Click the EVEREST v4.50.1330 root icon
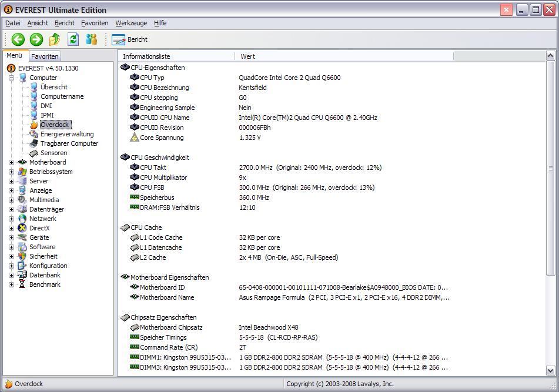 [x=11, y=68]
